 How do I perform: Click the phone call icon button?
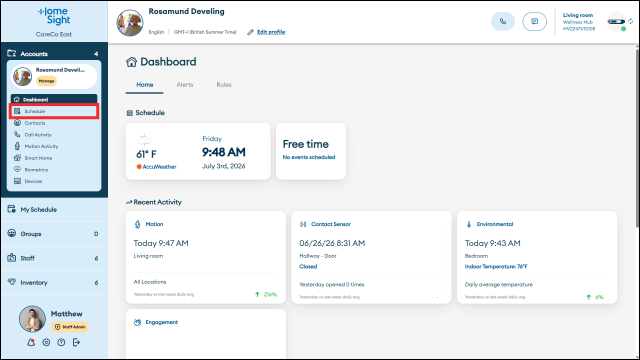(x=503, y=22)
